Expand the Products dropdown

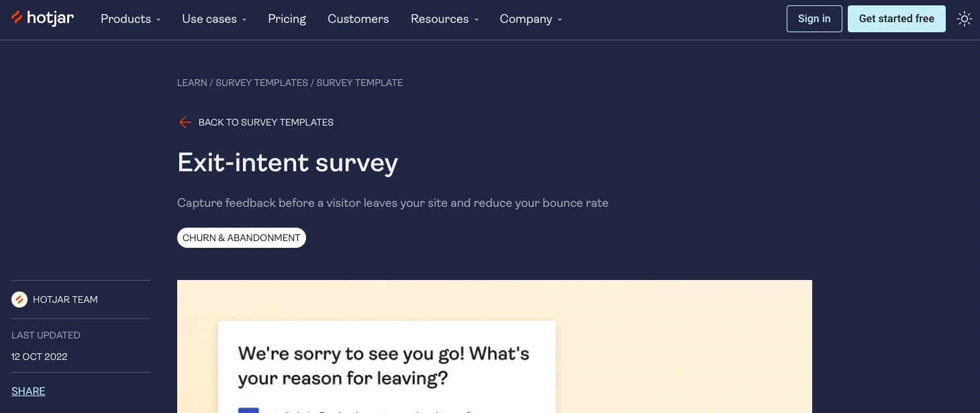pos(130,19)
